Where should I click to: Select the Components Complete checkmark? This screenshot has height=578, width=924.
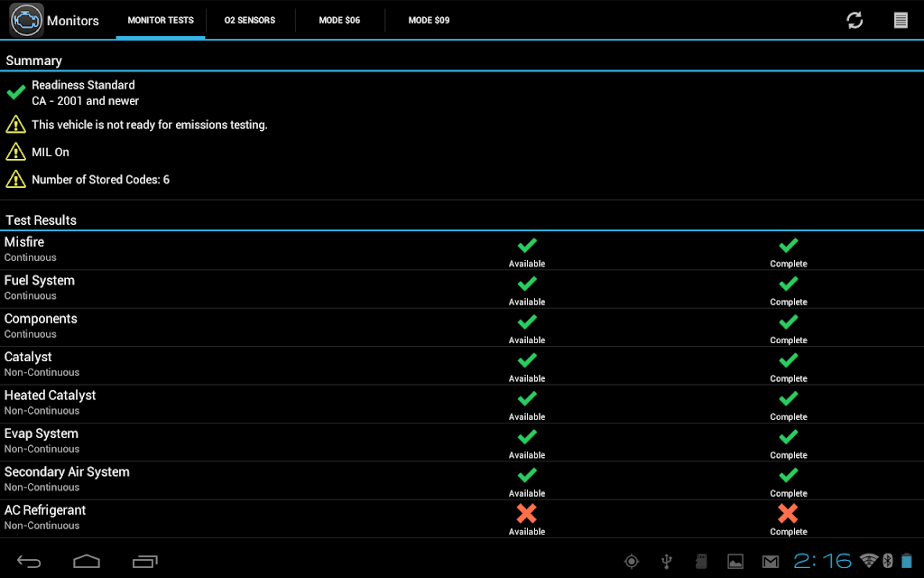click(789, 322)
